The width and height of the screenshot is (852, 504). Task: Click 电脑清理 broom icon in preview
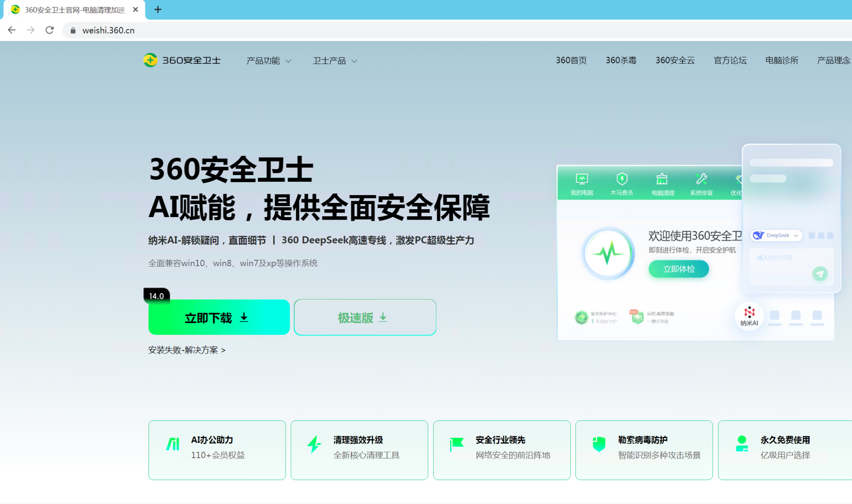coord(662,179)
